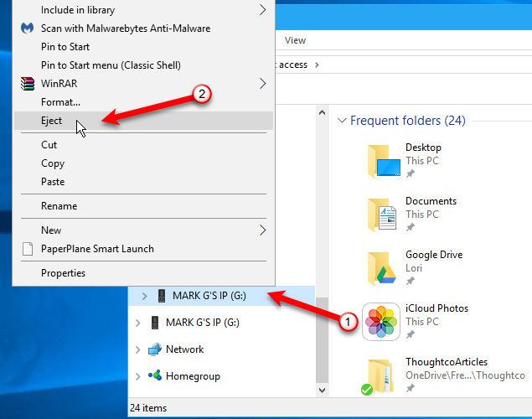Switch to the View ribbon tab
Screen dimensions: 532x419
pos(295,40)
